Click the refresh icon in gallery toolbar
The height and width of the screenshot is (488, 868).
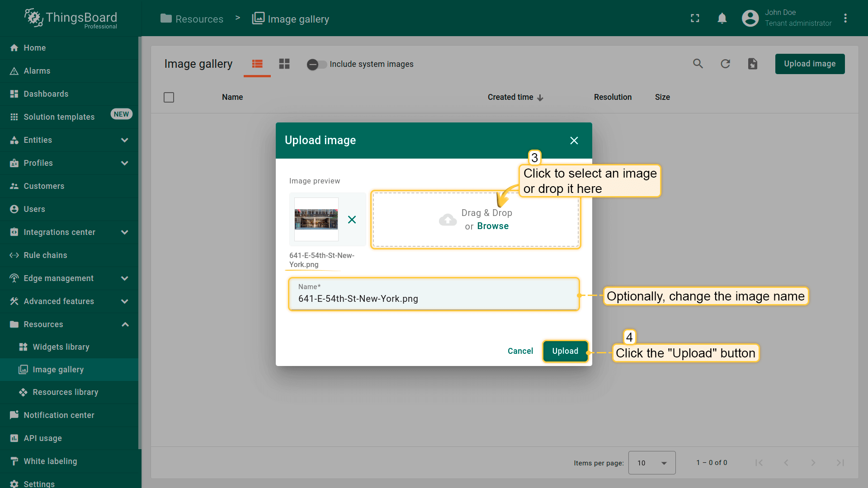click(725, 64)
